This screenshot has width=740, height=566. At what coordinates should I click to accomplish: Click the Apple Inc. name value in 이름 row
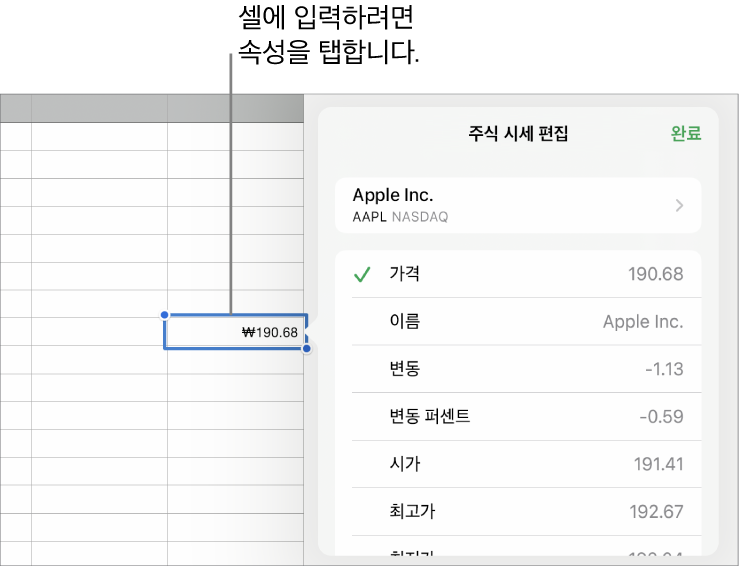pos(643,321)
